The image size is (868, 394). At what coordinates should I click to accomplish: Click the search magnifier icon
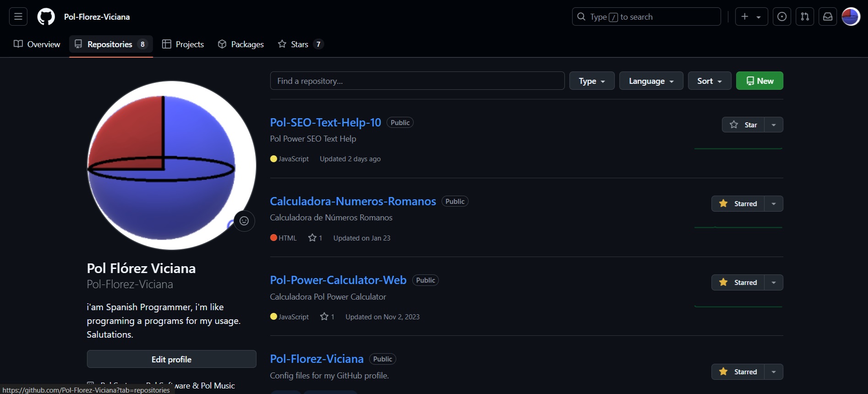[581, 16]
